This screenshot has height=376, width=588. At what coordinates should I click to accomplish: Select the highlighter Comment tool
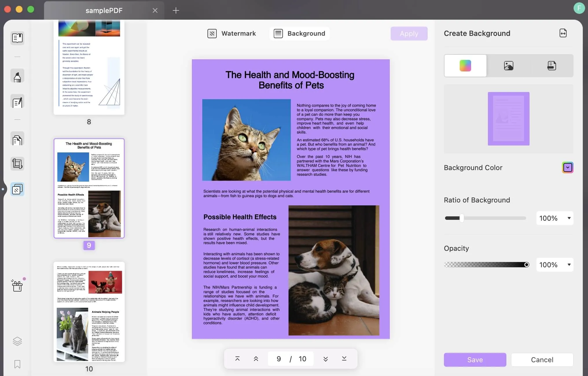click(x=17, y=76)
